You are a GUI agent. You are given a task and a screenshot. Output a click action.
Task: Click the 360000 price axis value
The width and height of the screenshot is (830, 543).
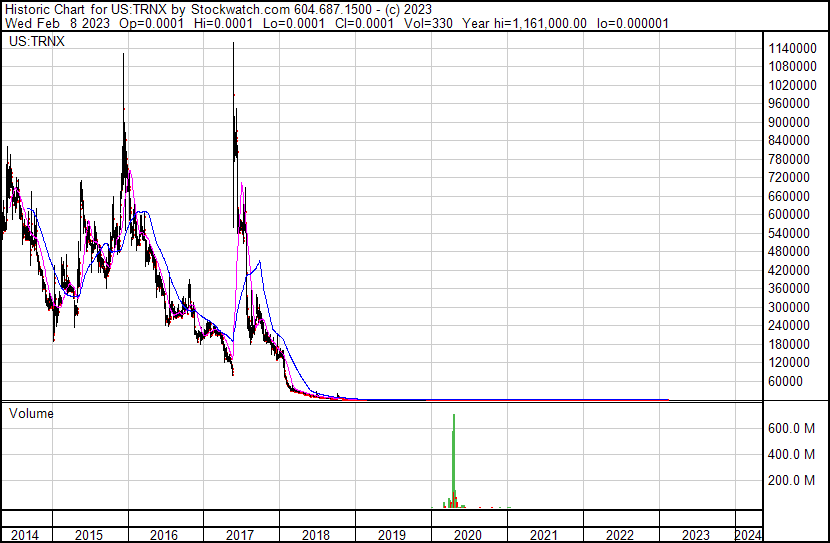[789, 288]
